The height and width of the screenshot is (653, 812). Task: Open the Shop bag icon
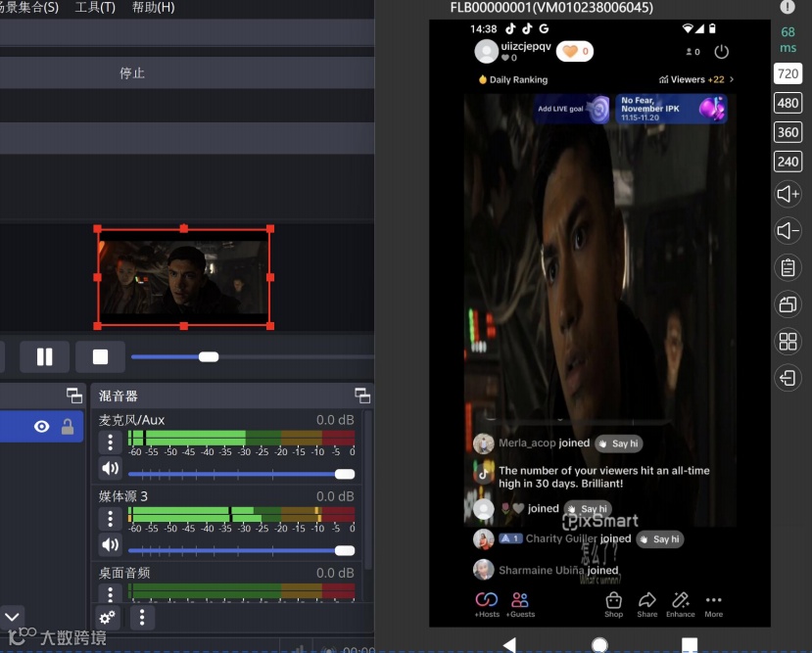click(x=614, y=604)
